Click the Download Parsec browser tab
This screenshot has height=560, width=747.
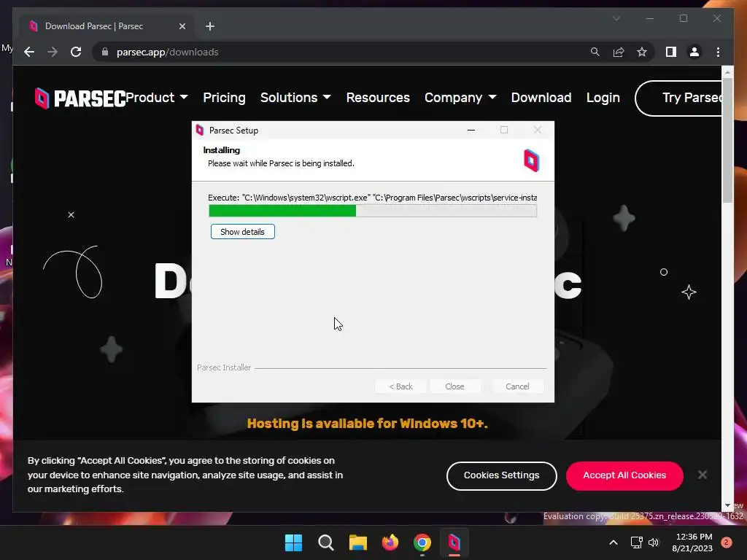pyautogui.click(x=106, y=26)
